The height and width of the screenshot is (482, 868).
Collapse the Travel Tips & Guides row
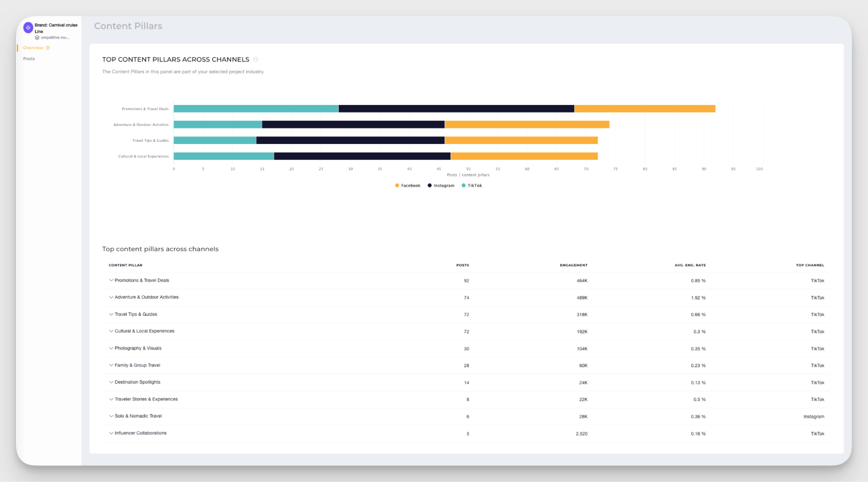111,314
